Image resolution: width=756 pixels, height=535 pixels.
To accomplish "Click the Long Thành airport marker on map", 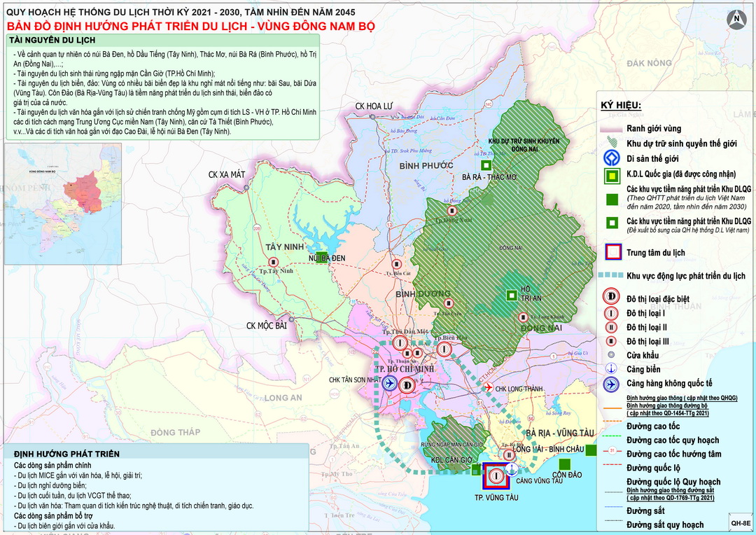I will pyautogui.click(x=488, y=388).
